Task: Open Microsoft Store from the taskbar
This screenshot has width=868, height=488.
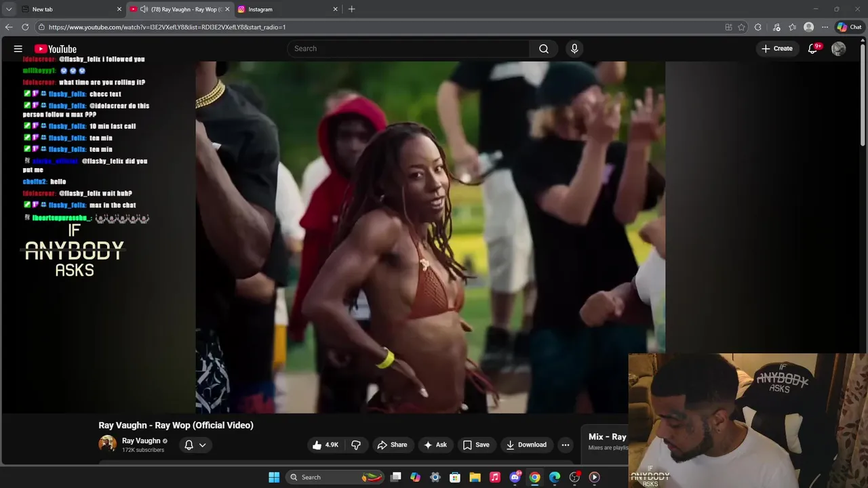Action: click(x=455, y=477)
